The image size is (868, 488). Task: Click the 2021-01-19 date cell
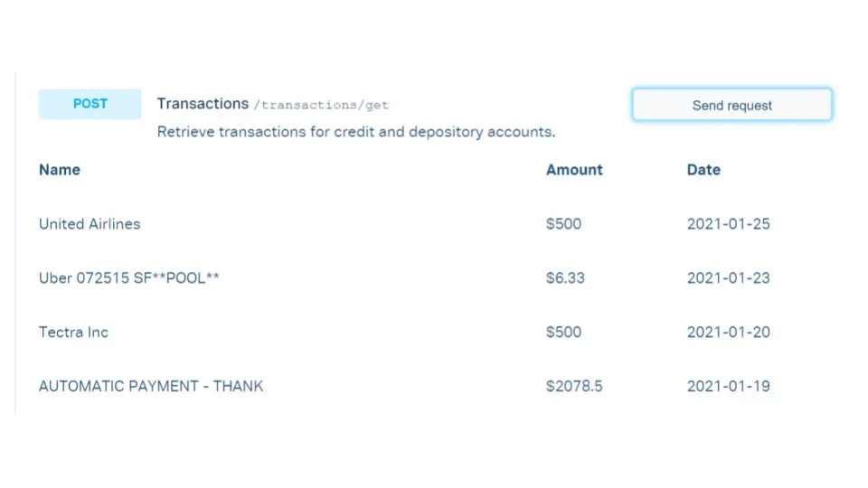click(728, 387)
